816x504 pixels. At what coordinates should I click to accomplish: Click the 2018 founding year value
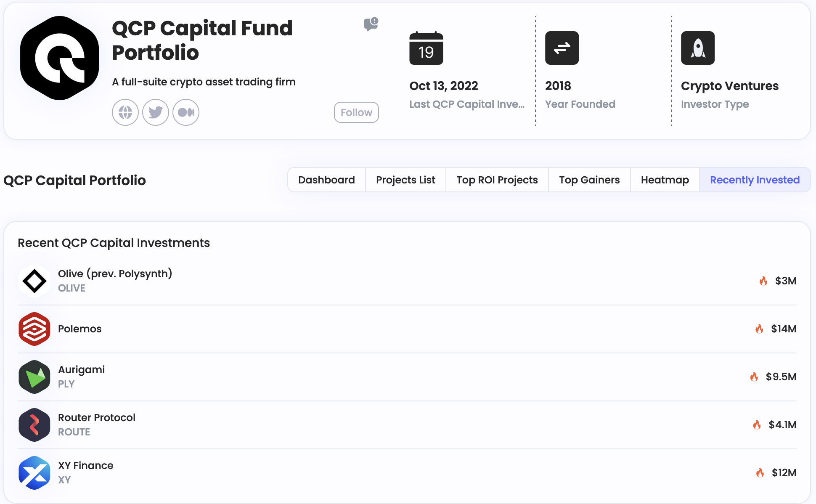coord(558,86)
